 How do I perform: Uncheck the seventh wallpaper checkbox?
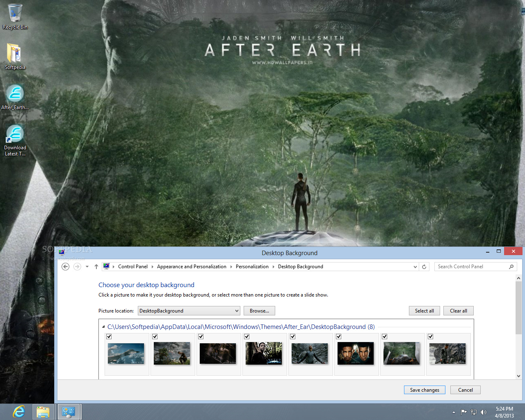tap(385, 336)
